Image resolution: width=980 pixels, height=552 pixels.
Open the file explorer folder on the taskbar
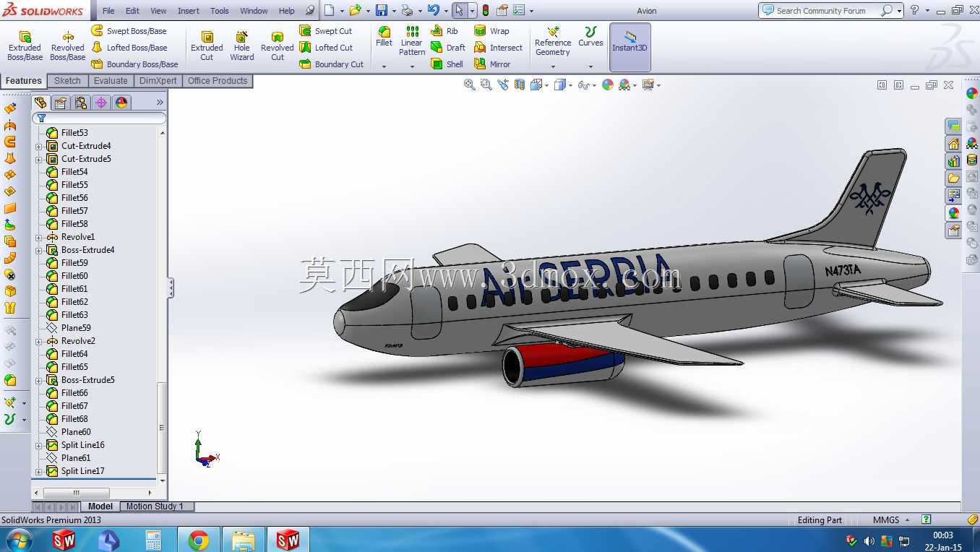pyautogui.click(x=244, y=540)
